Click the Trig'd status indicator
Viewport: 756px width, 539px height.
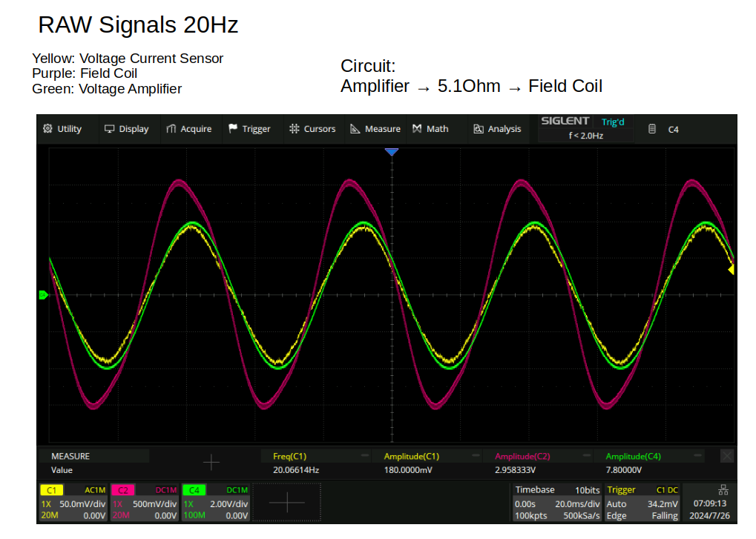coord(613,122)
